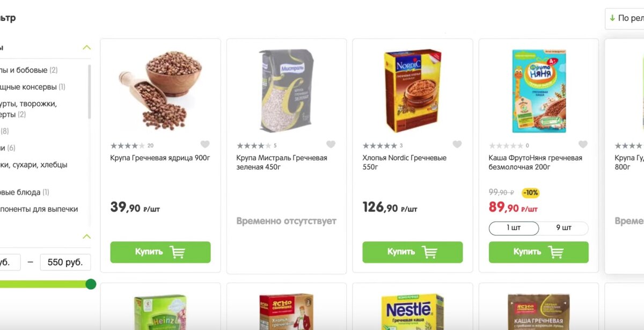Collapse the price filter section chevron
644x330 pixels.
(x=87, y=236)
